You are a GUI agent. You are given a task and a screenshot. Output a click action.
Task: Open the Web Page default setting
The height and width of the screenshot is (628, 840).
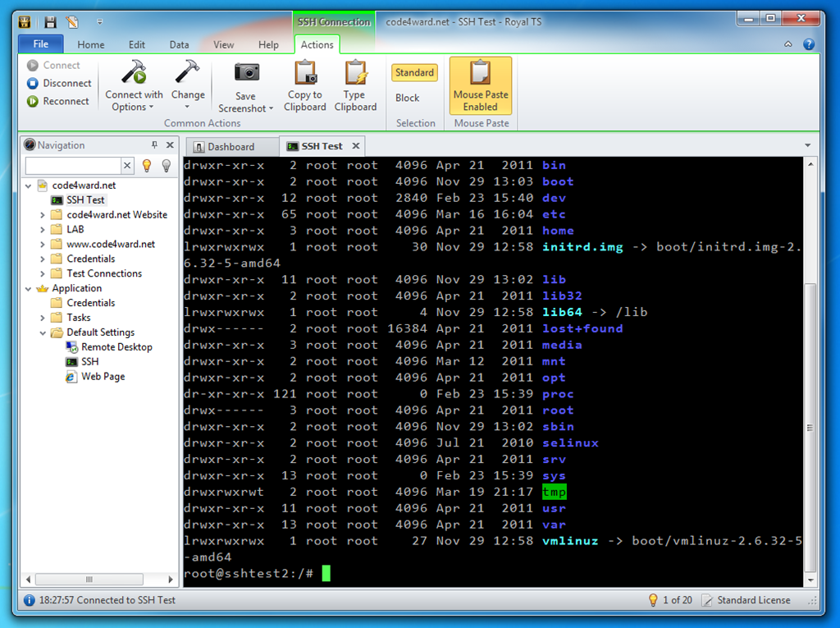[x=103, y=377]
